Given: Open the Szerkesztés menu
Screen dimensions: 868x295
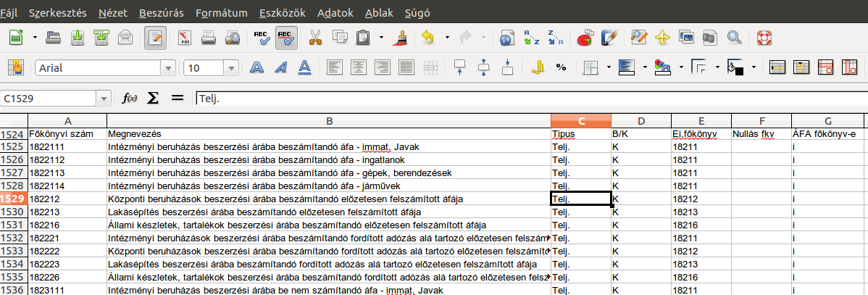Looking at the screenshot, I should [x=58, y=13].
